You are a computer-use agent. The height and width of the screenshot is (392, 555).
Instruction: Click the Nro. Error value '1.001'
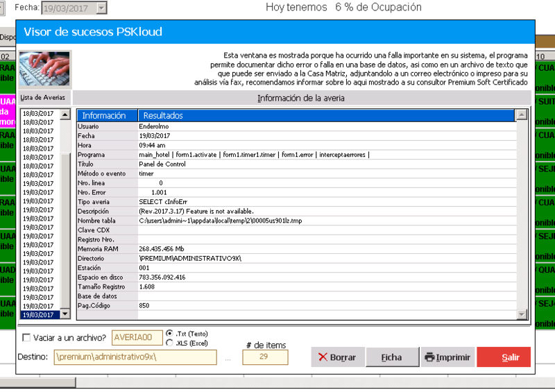point(159,192)
